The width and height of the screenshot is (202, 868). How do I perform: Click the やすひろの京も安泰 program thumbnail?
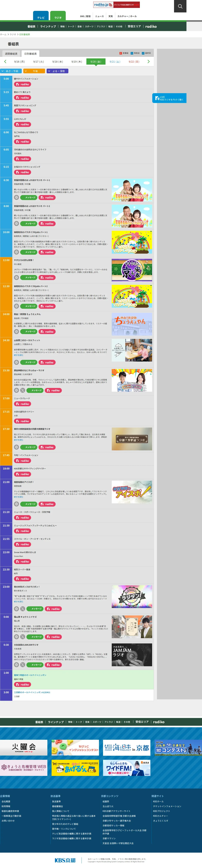132,270
